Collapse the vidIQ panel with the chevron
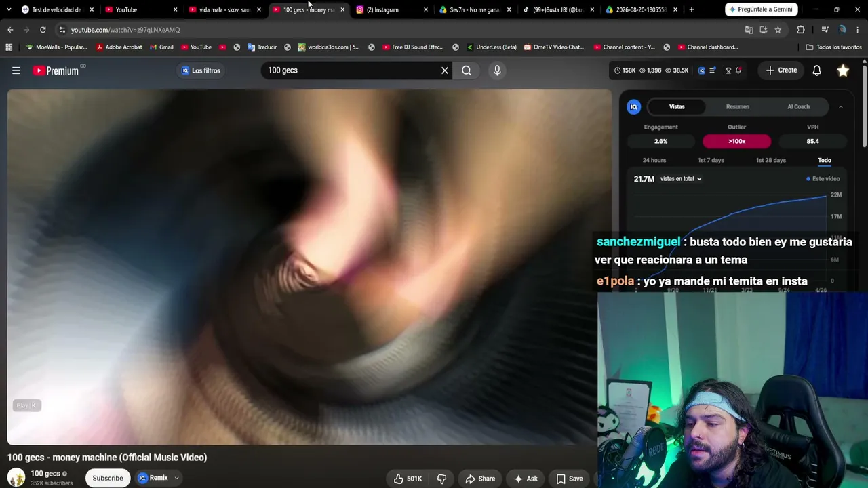 (x=840, y=107)
